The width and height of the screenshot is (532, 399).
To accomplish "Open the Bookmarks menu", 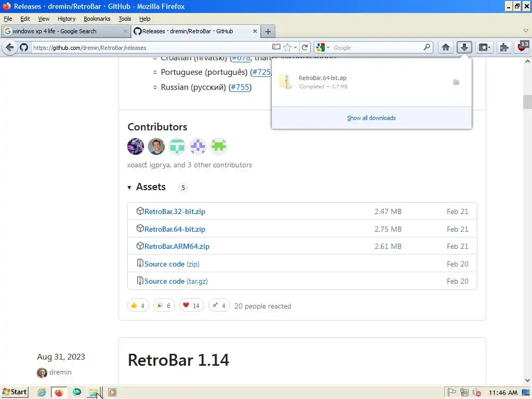I will (x=97, y=19).
